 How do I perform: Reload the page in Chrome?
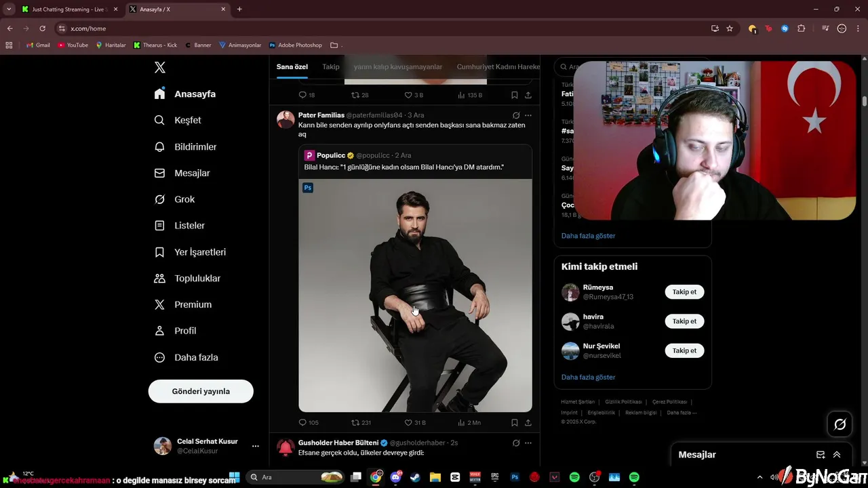point(42,28)
